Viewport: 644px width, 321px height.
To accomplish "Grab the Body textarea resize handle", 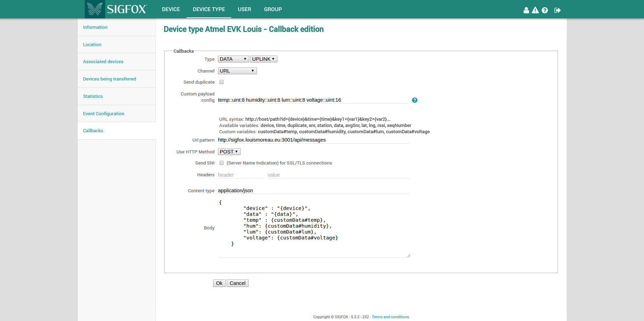I will [x=409, y=255].
